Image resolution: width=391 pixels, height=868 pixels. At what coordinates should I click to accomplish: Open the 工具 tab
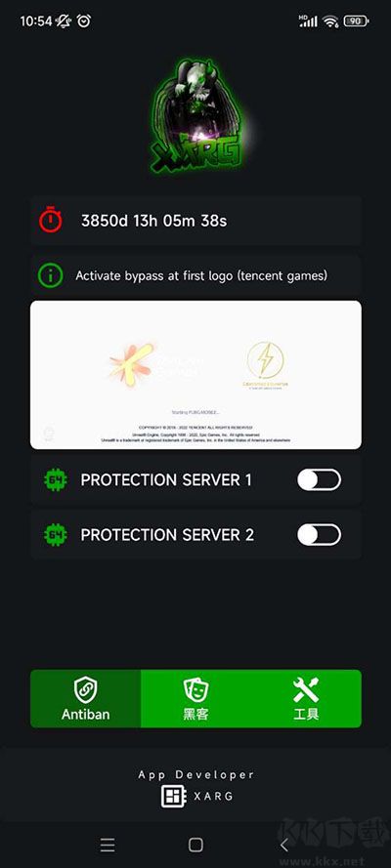tap(306, 699)
